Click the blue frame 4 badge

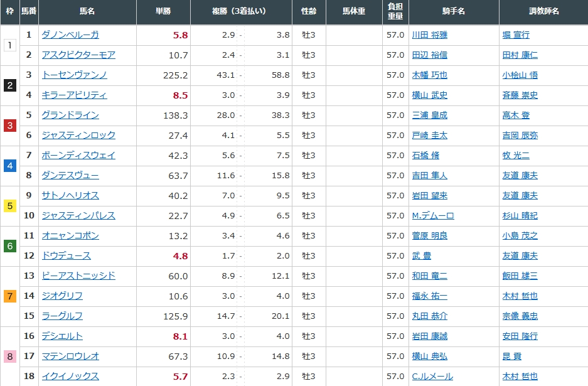(x=9, y=166)
